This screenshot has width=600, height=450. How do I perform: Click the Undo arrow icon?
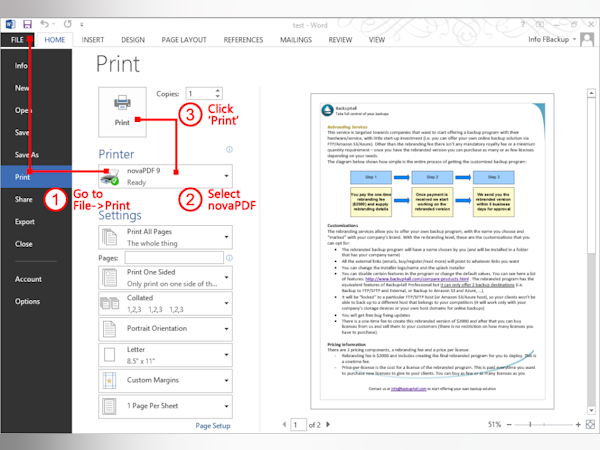(x=44, y=24)
